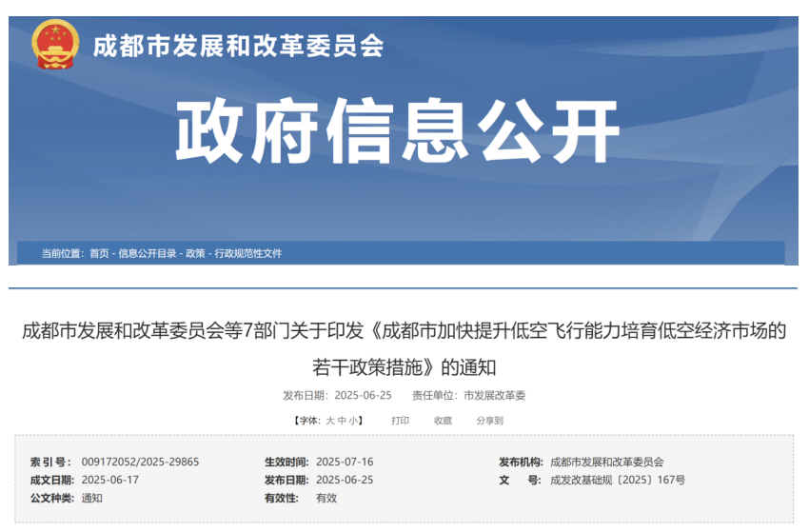Click the national emblem logo icon
This screenshot has height=532, width=809.
(55, 45)
